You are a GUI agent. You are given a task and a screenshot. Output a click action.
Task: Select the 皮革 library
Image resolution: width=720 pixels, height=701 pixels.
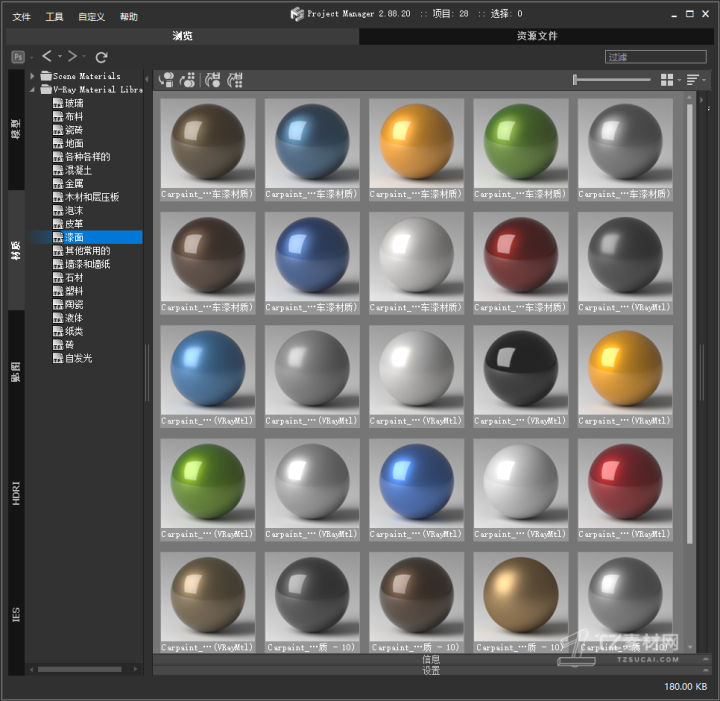pyautogui.click(x=68, y=224)
